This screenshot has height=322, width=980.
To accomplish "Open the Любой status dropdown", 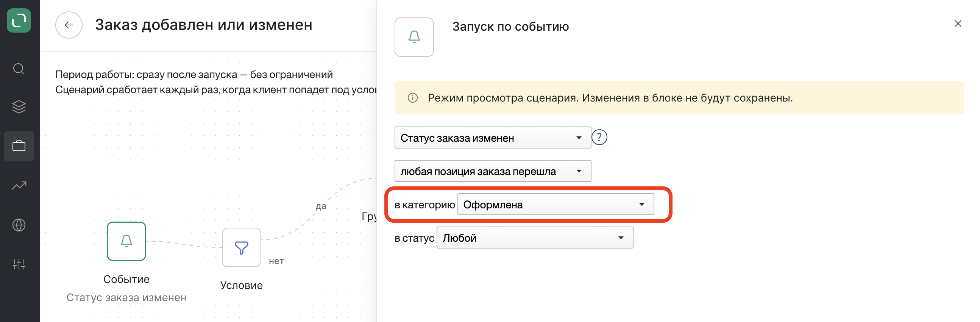I will pos(535,238).
